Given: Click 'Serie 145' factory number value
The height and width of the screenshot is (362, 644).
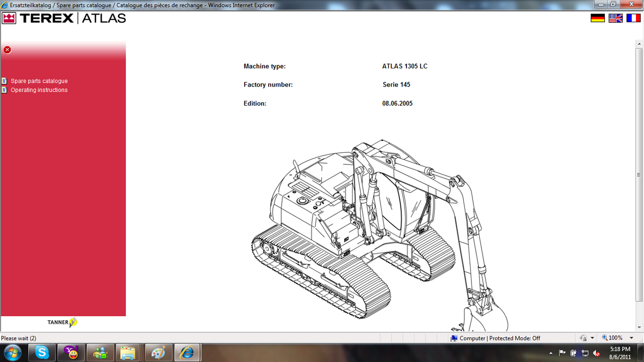Looking at the screenshot, I should (x=396, y=85).
